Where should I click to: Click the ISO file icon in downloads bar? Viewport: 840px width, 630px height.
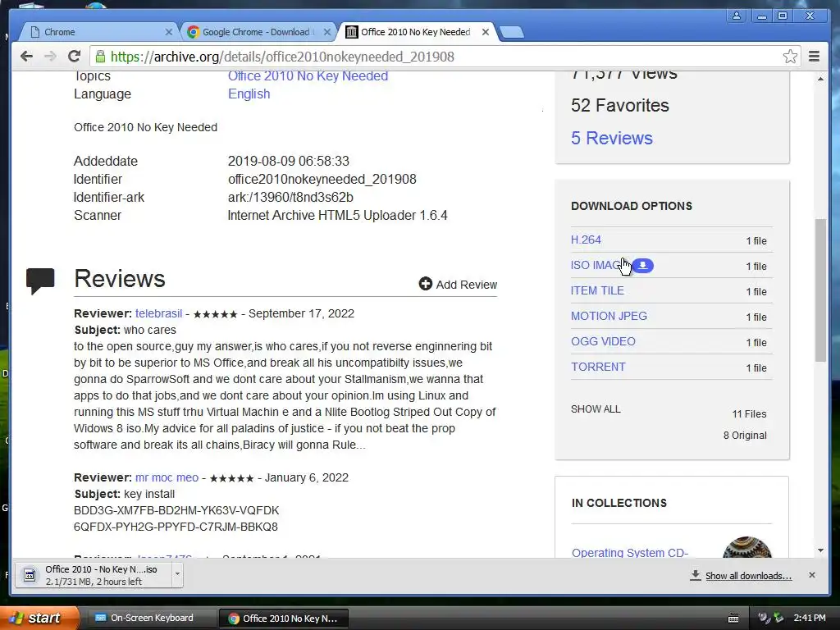point(30,575)
